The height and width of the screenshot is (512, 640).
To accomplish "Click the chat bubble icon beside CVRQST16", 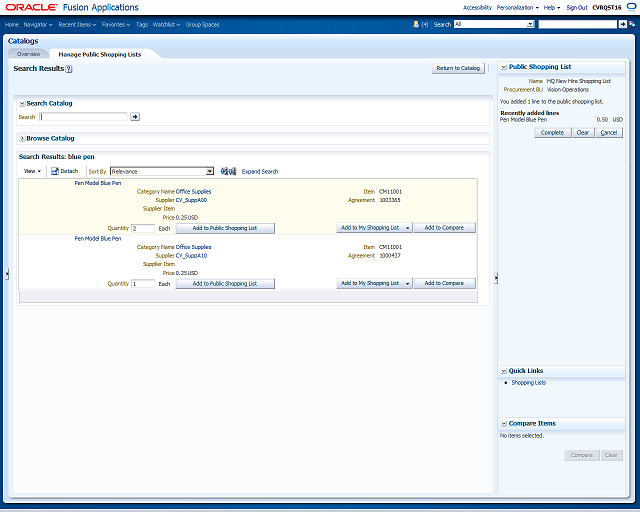I will pos(631,7).
